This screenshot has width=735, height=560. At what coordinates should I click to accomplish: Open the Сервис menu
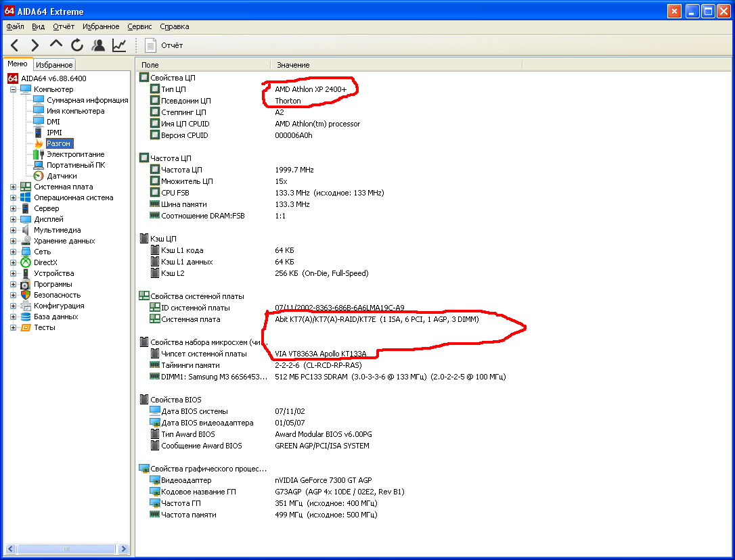[x=139, y=26]
